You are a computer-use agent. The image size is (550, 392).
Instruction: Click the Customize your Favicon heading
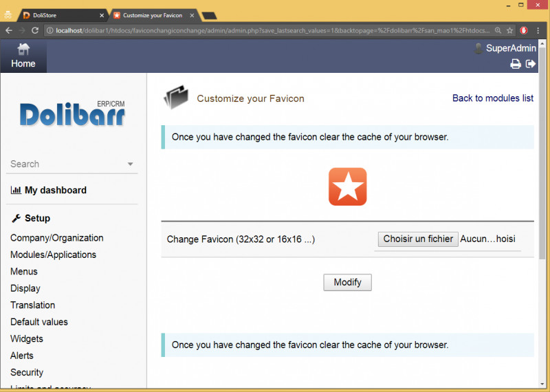(250, 98)
